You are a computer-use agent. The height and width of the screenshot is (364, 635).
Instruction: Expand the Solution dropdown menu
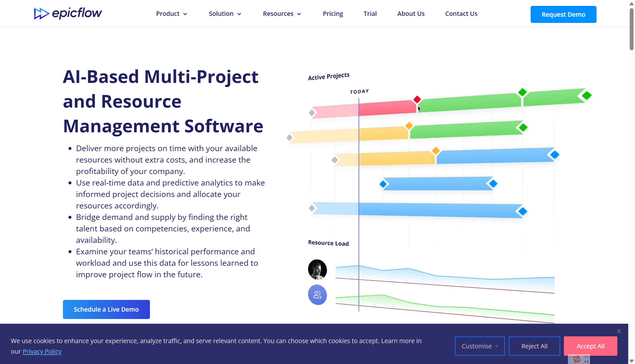[x=225, y=14]
